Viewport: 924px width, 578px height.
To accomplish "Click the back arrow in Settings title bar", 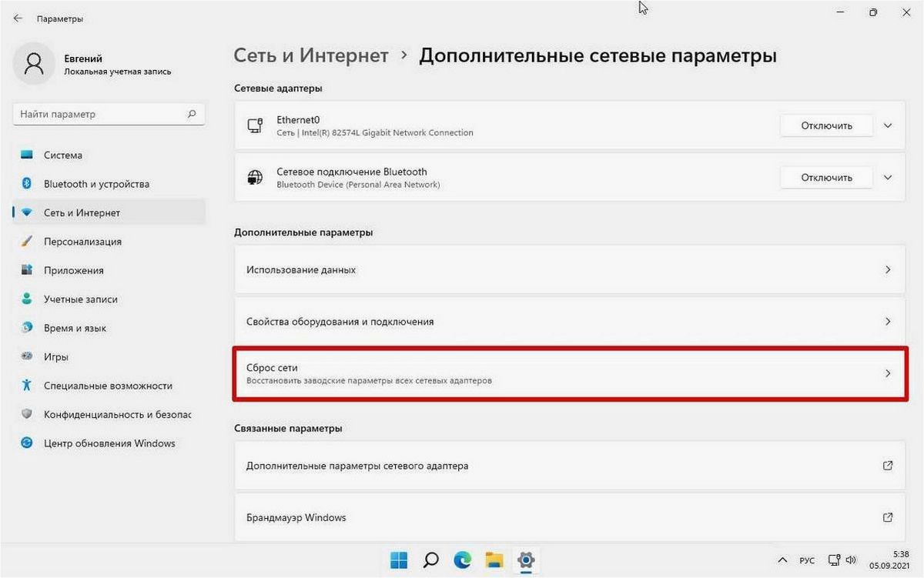I will pyautogui.click(x=18, y=18).
